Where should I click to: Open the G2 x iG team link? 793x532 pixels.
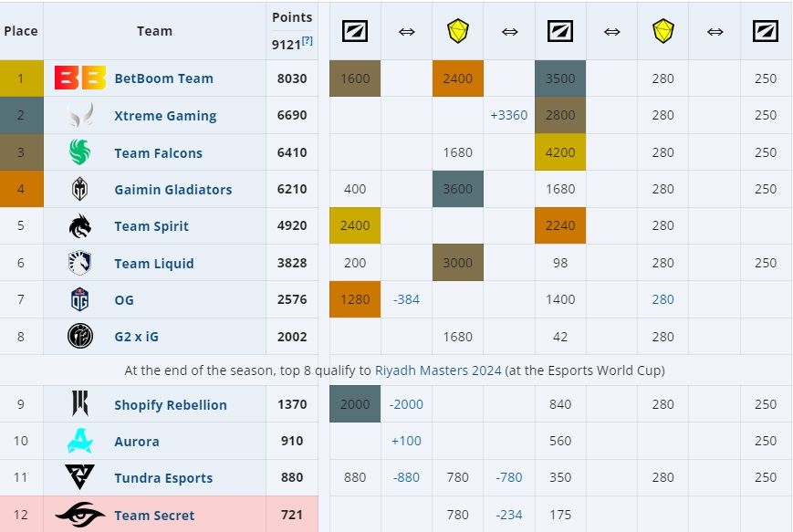tap(136, 337)
